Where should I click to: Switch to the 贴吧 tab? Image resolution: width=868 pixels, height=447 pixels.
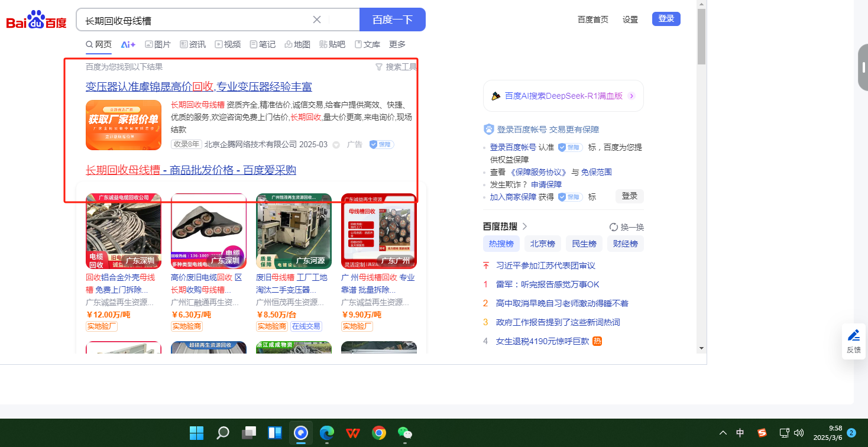tap(332, 44)
